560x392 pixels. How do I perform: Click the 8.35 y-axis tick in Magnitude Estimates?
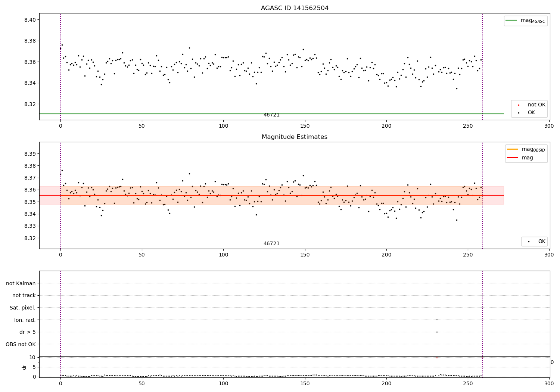click(30, 202)
